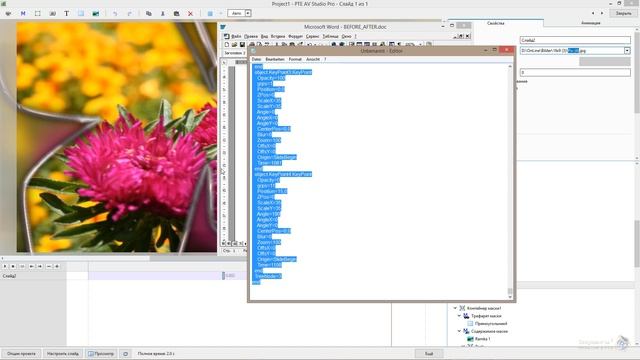640x360 pixels.
Task: Click the Cut icon between Copy and Paste
Action: tap(162, 13)
